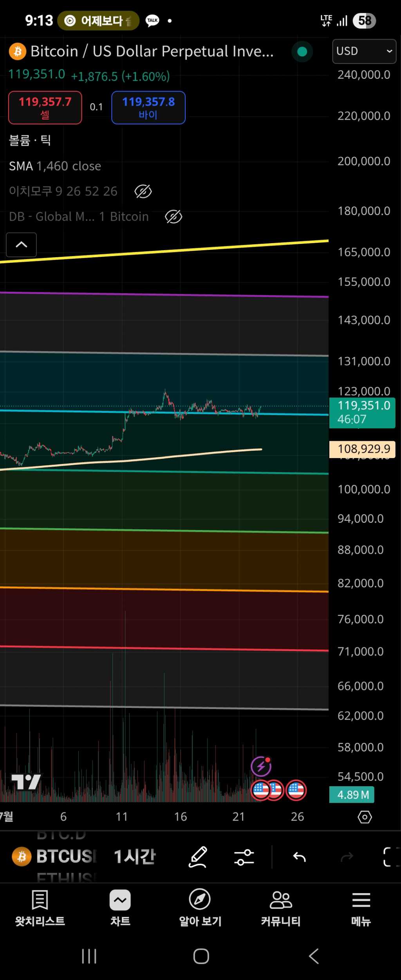Open the rightmost US flag economic event
The height and width of the screenshot is (980, 401).
click(296, 790)
